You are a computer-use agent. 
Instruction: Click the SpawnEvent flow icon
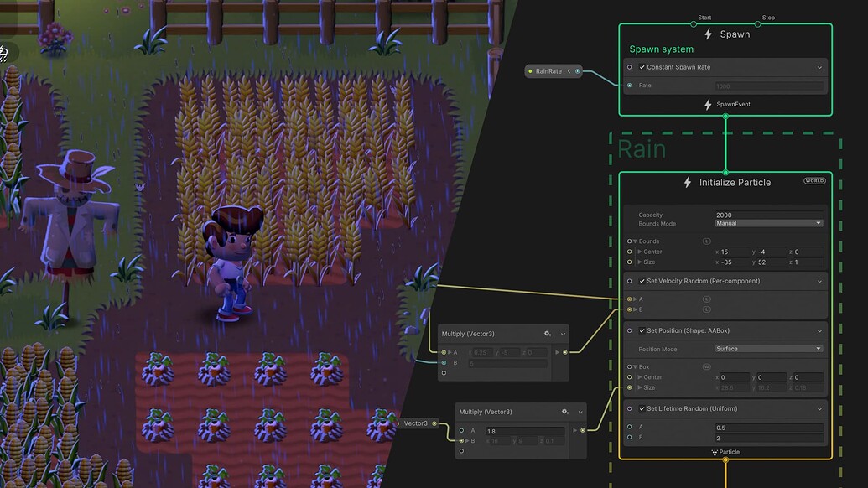point(709,104)
